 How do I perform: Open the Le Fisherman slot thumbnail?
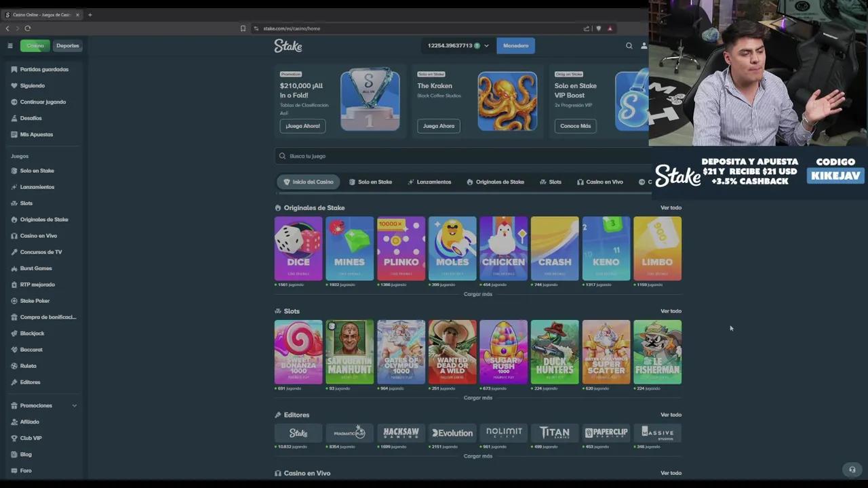pyautogui.click(x=658, y=352)
